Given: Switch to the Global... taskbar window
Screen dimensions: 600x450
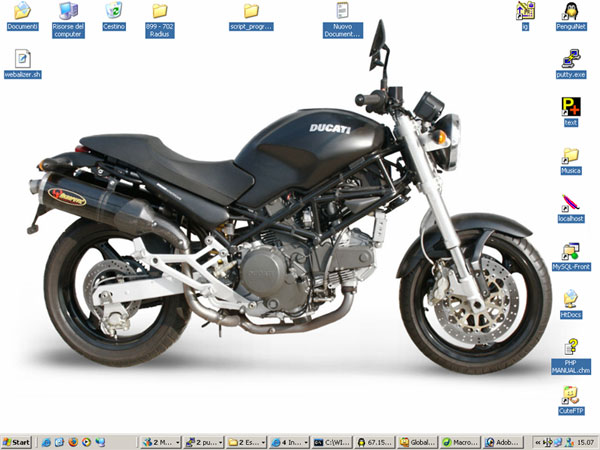Looking at the screenshot, I should pos(418,443).
